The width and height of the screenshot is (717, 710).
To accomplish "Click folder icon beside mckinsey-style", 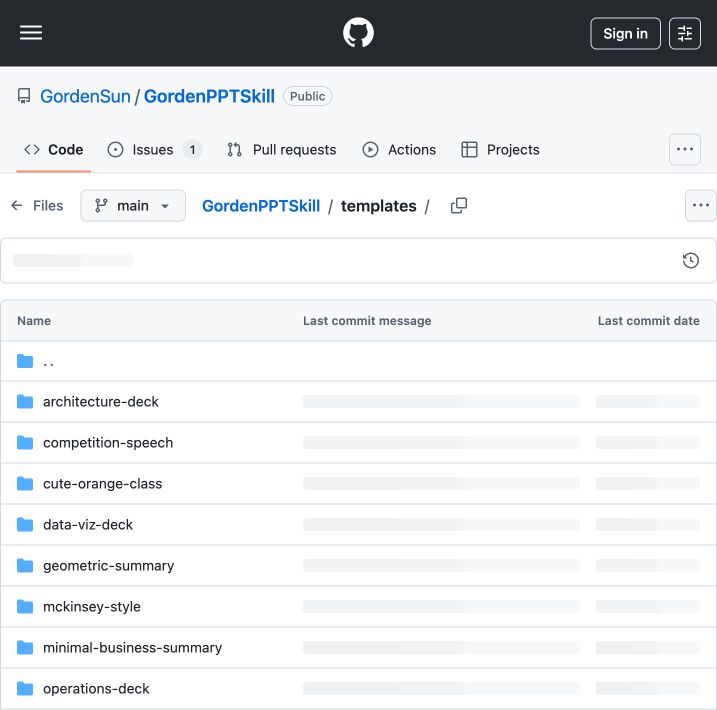I will coord(25,607).
